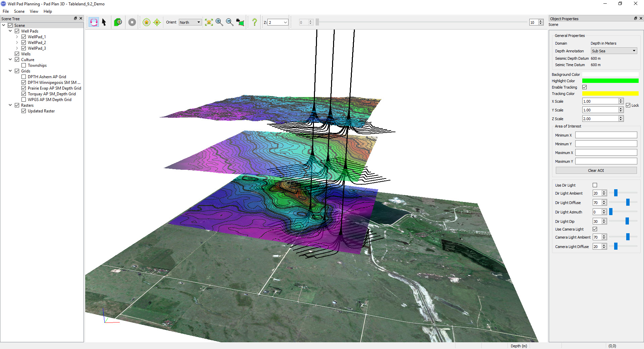Viewport: 644px width, 349px height.
Task: Expand the WellPad_2 tree node
Action: [x=17, y=43]
